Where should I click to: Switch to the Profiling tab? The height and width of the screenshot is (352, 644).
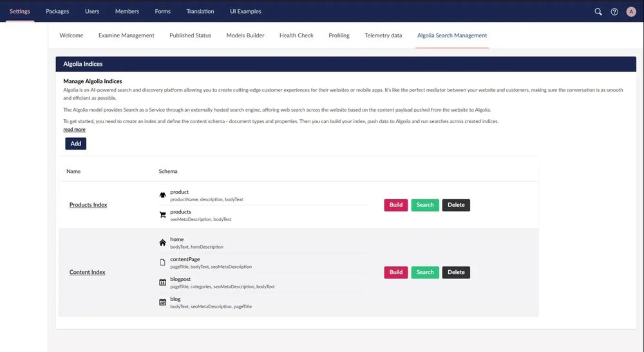pos(339,35)
